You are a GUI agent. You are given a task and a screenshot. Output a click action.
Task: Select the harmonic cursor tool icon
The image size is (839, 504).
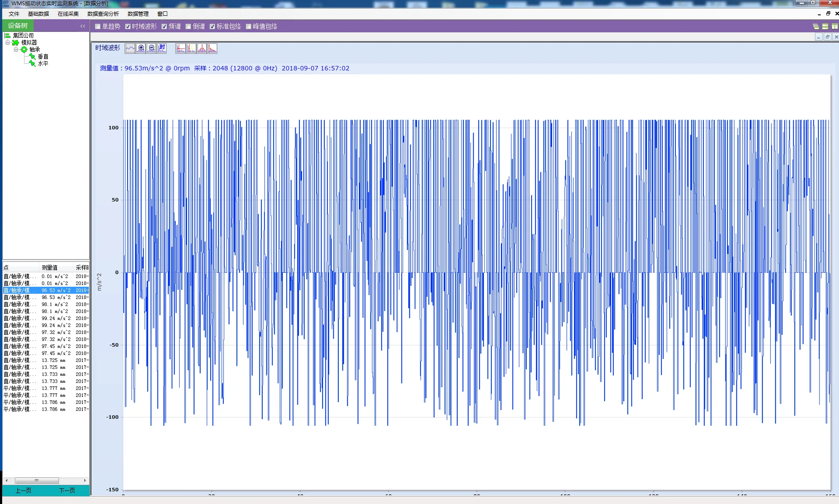click(212, 49)
